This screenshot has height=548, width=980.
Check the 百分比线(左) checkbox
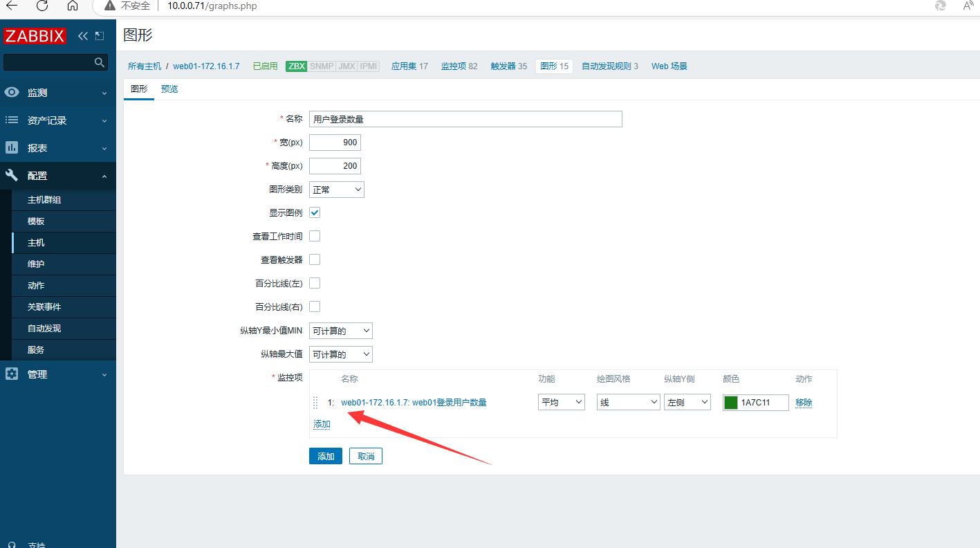pyautogui.click(x=315, y=283)
